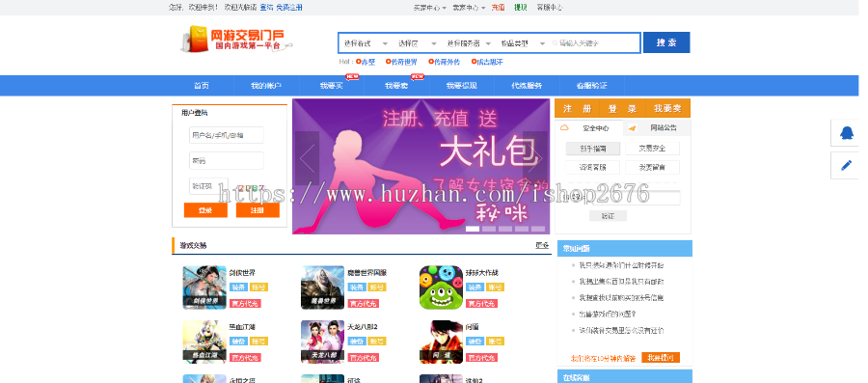Open the 选择服务器 dropdown
Image resolution: width=868 pixels, height=383 pixels.
469,43
